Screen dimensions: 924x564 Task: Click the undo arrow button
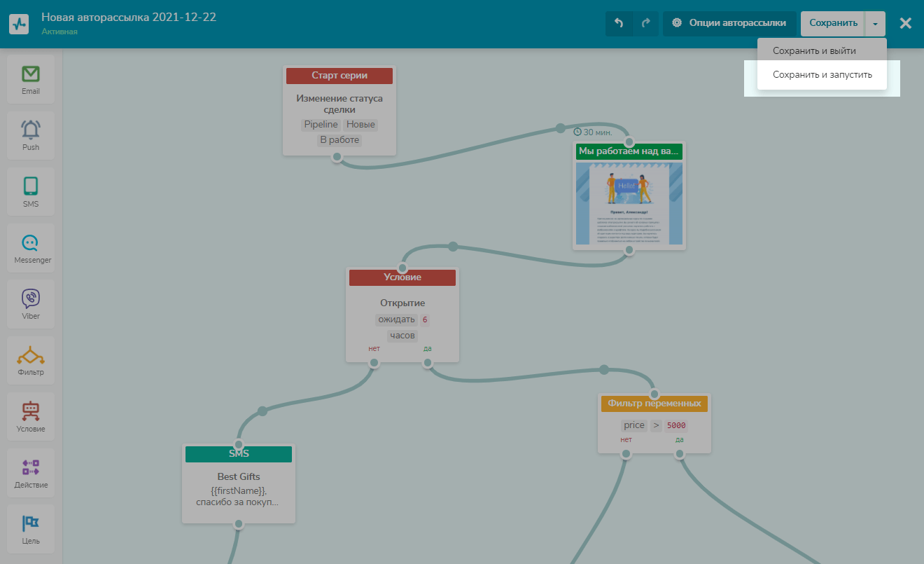pos(619,23)
